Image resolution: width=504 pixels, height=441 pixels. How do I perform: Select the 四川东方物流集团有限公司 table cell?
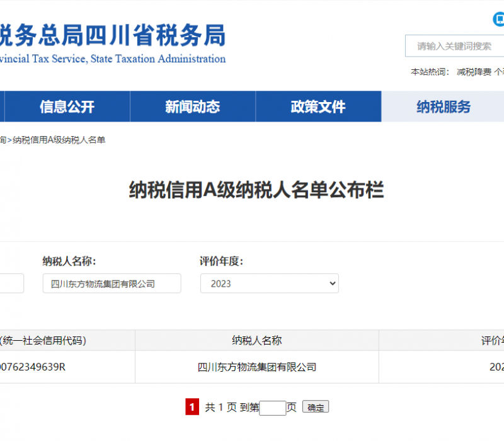point(256,367)
